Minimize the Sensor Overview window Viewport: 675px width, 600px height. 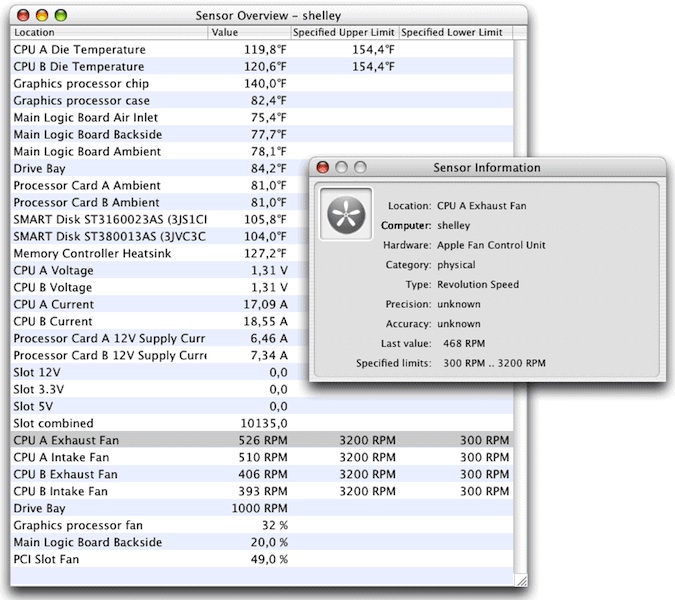pos(40,15)
